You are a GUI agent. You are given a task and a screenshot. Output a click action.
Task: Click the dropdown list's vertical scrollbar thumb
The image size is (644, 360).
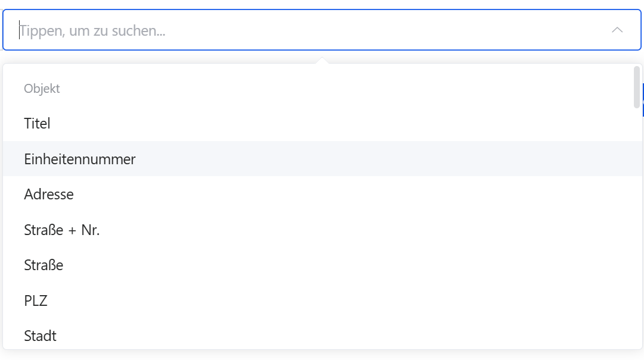(637, 87)
